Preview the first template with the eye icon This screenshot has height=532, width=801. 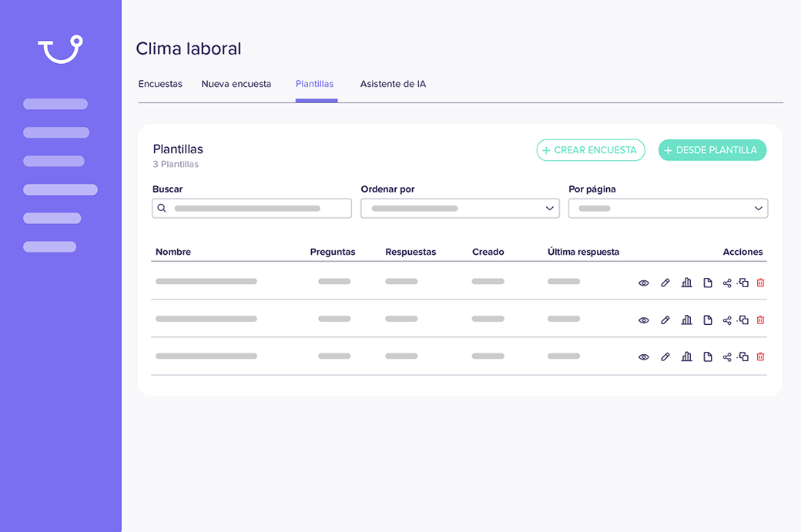pyautogui.click(x=644, y=283)
